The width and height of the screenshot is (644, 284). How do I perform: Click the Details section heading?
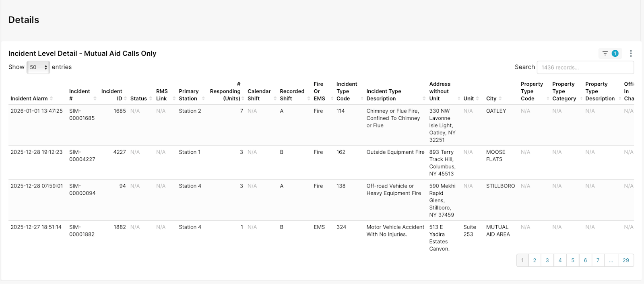24,20
